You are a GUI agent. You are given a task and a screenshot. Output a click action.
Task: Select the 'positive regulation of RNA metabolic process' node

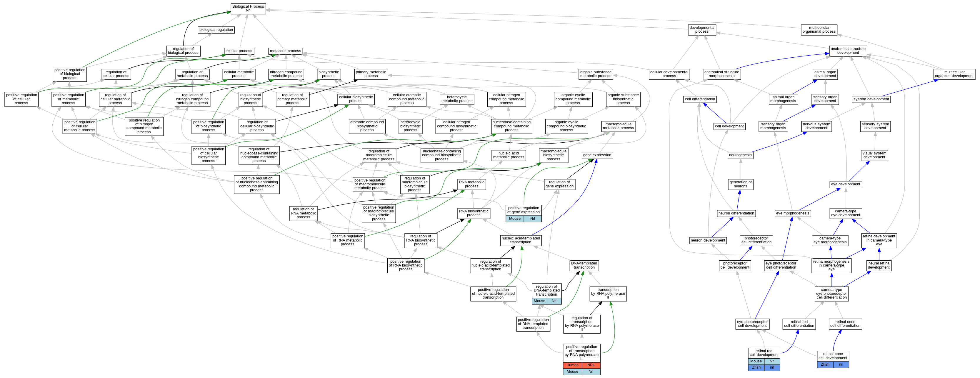tap(347, 241)
